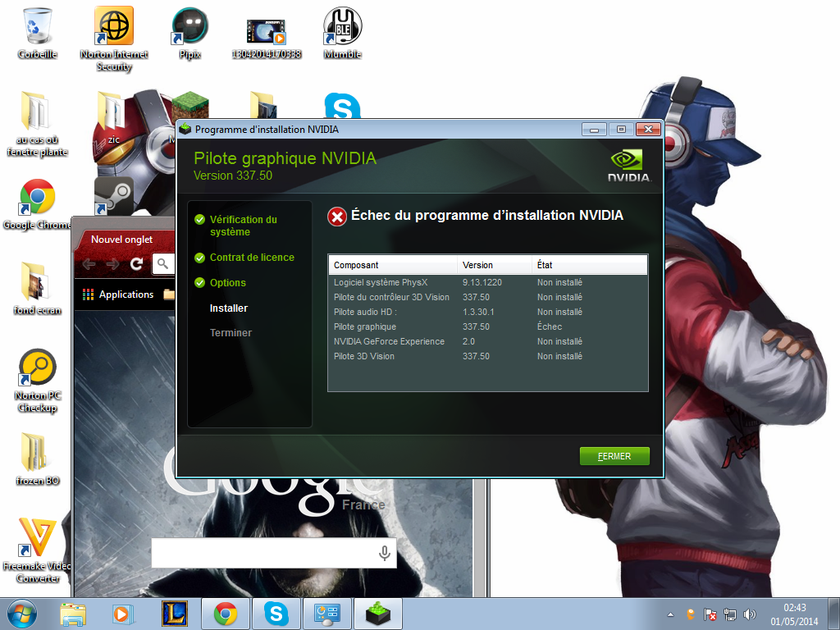Sort by the Version column header
840x630 pixels.
[x=495, y=265]
